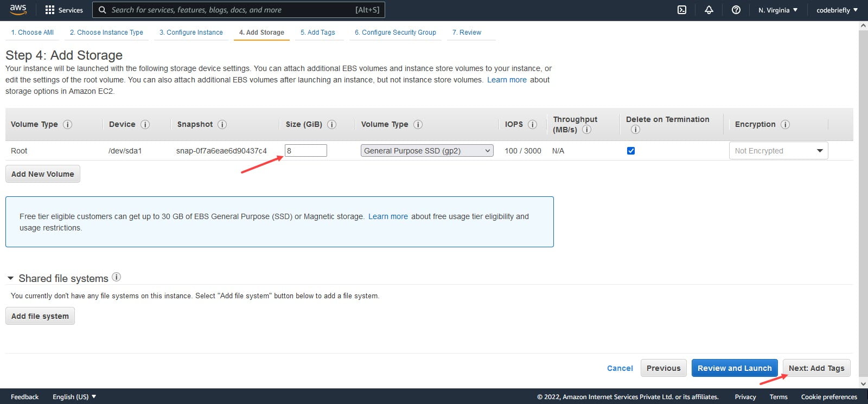Image resolution: width=868 pixels, height=404 pixels.
Task: Focus the AWS services search box
Action: [239, 10]
